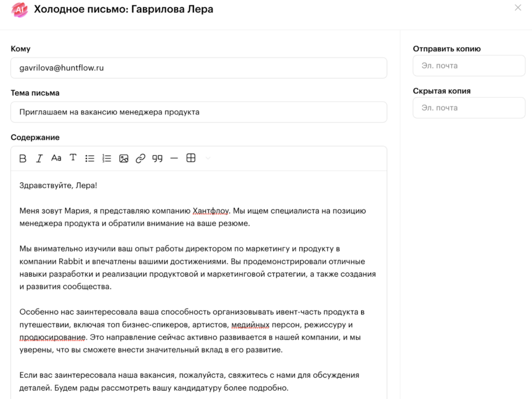This screenshot has height=399, width=532.
Task: Click the underlined word Хантфлоу in the body
Action: (x=211, y=211)
